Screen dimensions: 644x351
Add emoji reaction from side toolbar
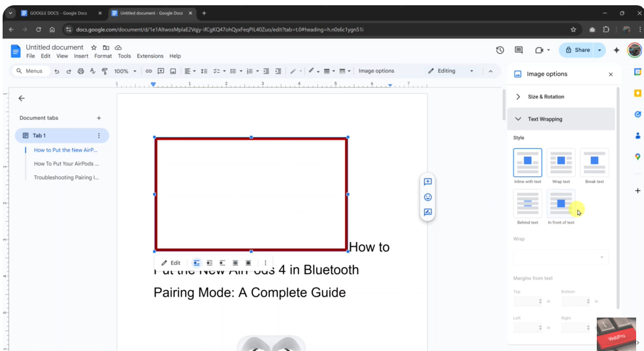point(428,197)
